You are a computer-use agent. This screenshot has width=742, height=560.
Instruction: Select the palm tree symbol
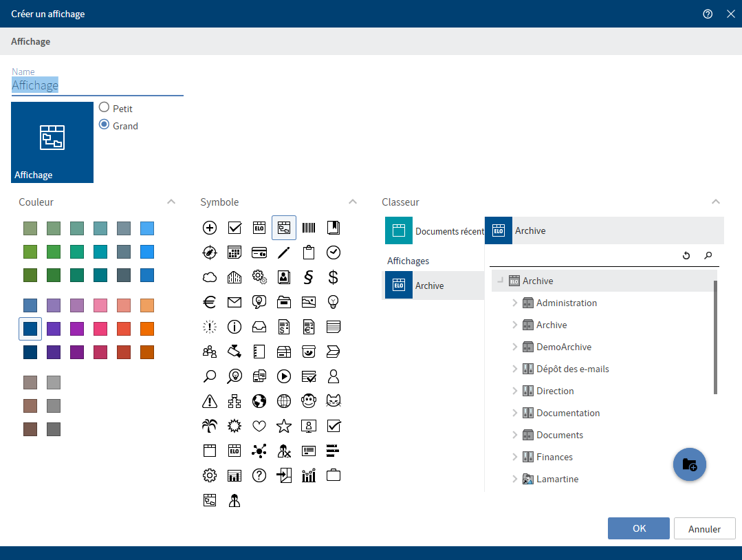pyautogui.click(x=210, y=426)
